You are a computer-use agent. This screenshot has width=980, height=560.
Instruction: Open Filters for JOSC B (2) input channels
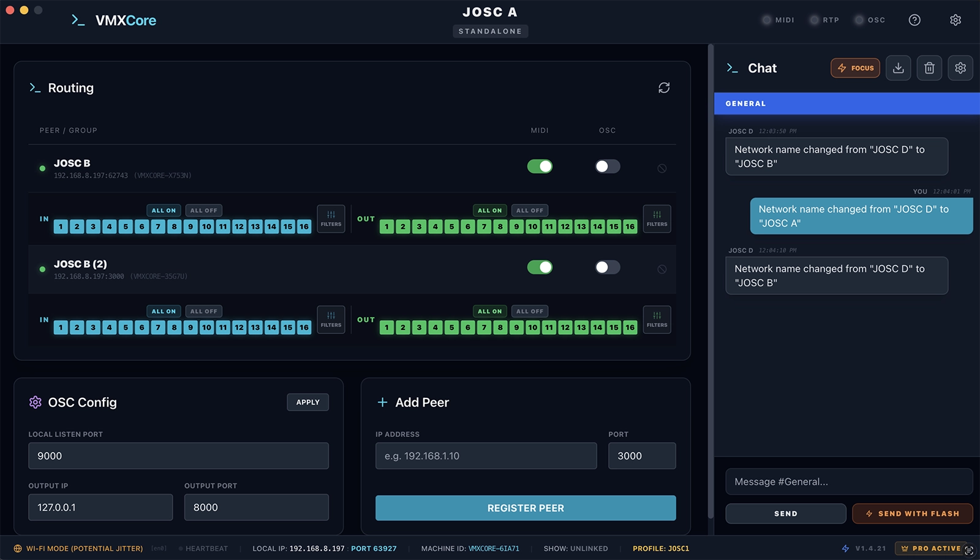click(x=331, y=319)
